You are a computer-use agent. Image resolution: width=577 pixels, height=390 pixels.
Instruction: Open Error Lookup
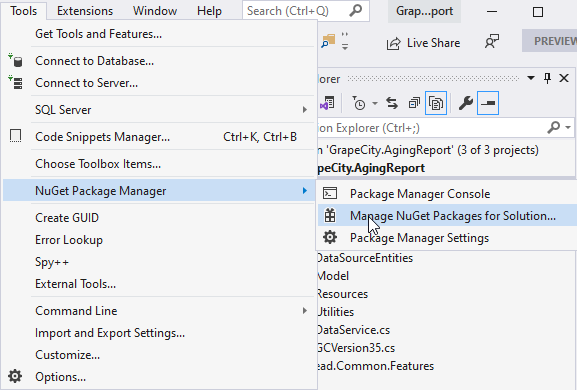click(159, 240)
